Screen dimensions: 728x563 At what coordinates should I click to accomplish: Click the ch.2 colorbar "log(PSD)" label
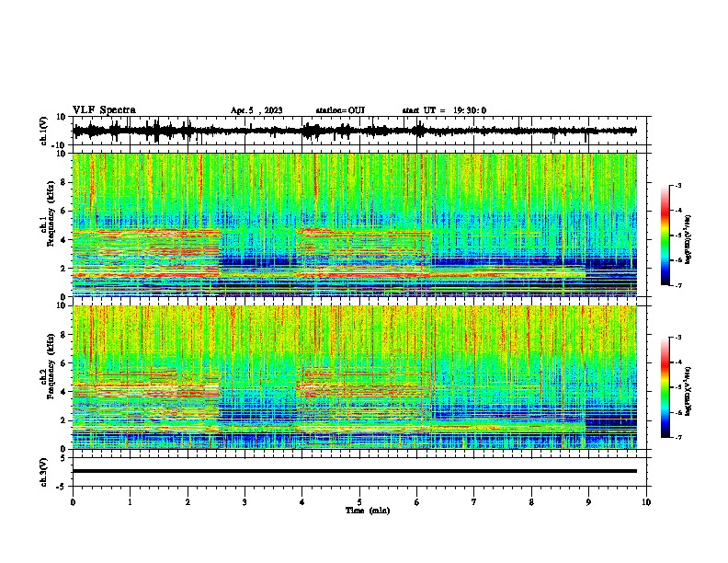[688, 392]
